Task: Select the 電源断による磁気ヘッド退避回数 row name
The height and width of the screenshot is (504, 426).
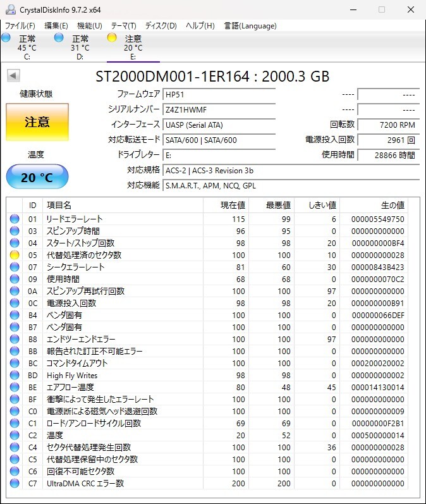Action: pos(102,411)
